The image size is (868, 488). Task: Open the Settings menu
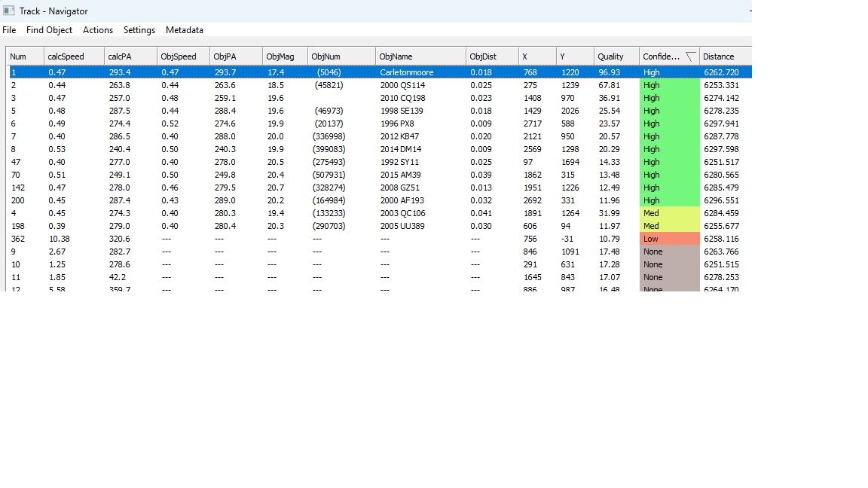click(x=139, y=30)
